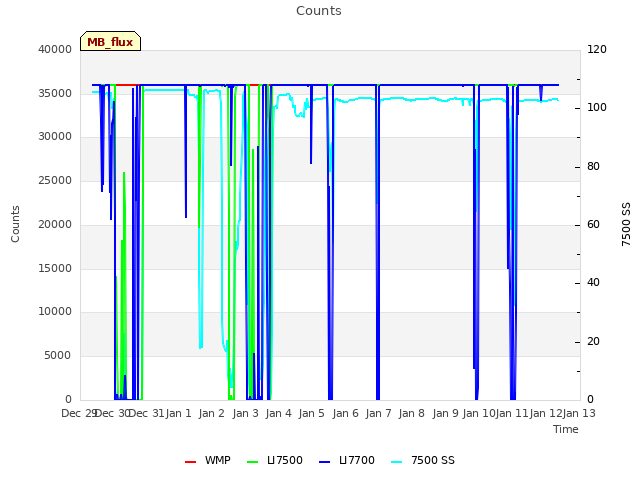The height and width of the screenshot is (480, 640).
Task: Click the MB_flux label box
Action: (x=110, y=41)
